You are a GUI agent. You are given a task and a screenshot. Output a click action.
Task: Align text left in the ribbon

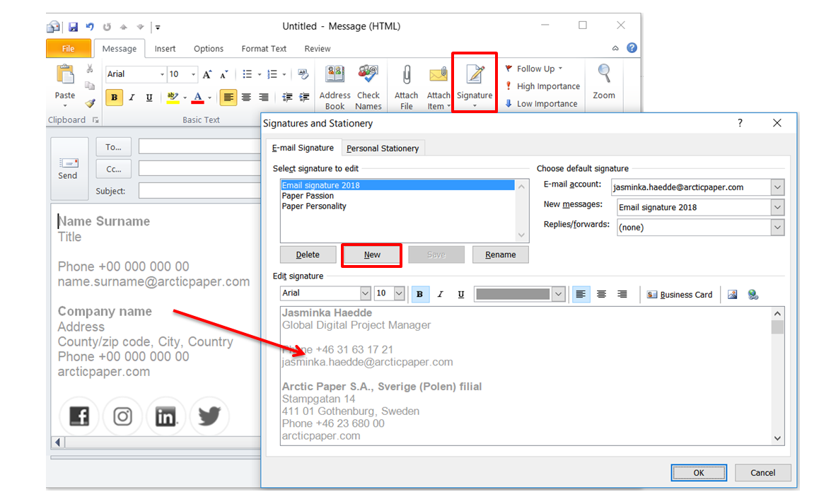tap(228, 98)
